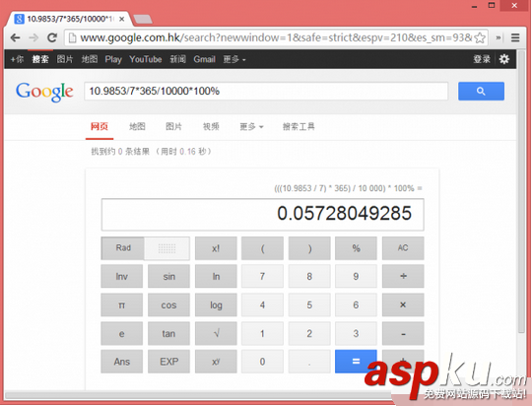Click the calculator digit 4
This screenshot has width=532, height=406.
point(263,305)
